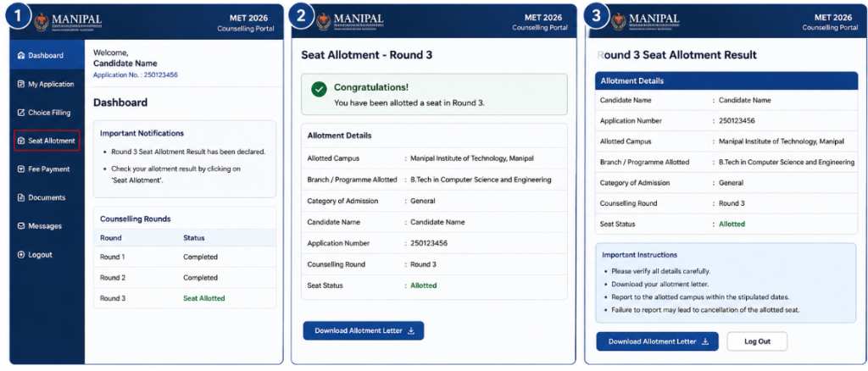Download Allotment Letter in Result panel
Viewport: 868px width, 371px height.
pos(657,341)
